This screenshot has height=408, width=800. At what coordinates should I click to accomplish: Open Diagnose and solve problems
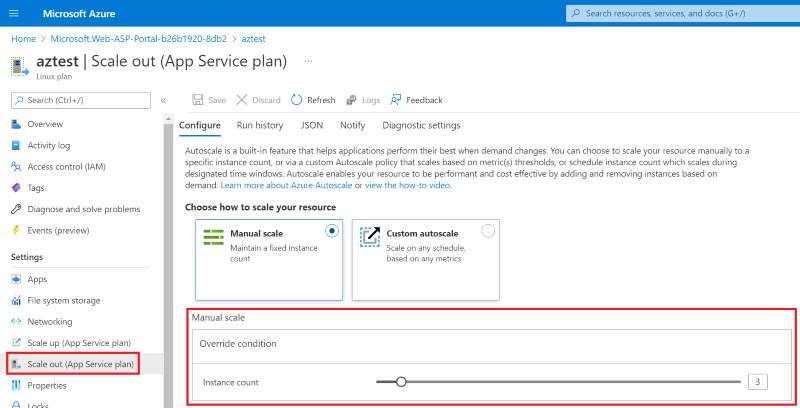tap(83, 209)
